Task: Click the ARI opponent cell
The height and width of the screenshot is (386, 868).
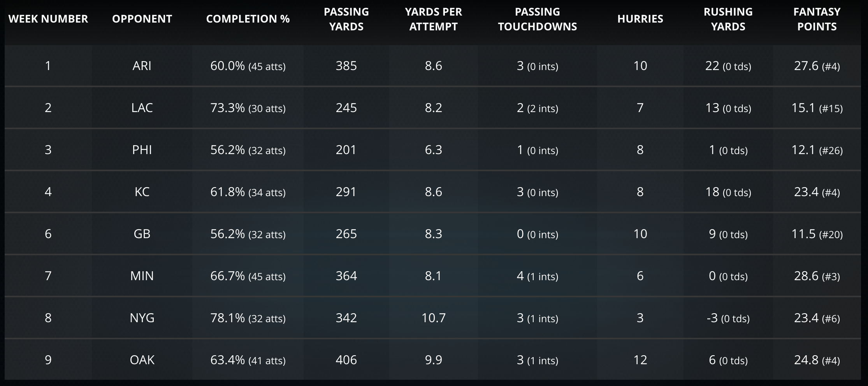Action: (142, 66)
